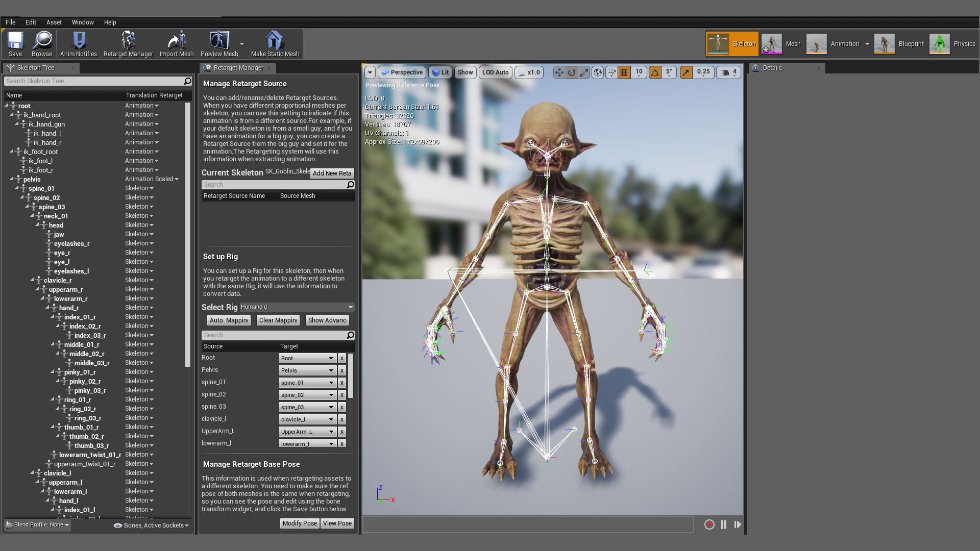980x551 pixels.
Task: Click the Import Mesh toolbar icon
Action: [177, 44]
